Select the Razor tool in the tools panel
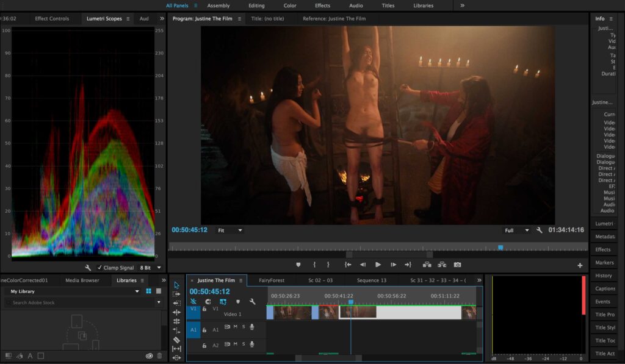The width and height of the screenshot is (625, 364). [176, 340]
